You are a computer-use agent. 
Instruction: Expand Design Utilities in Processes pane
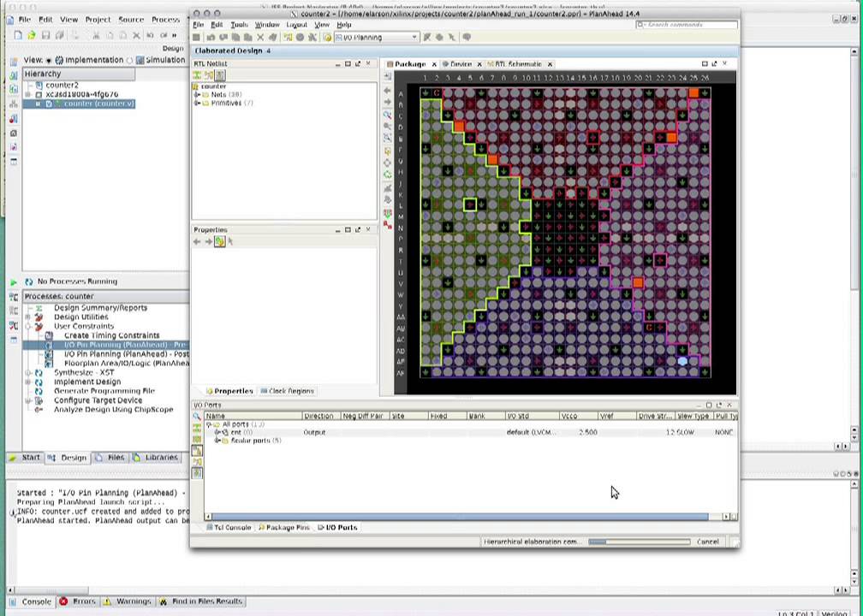coord(28,317)
